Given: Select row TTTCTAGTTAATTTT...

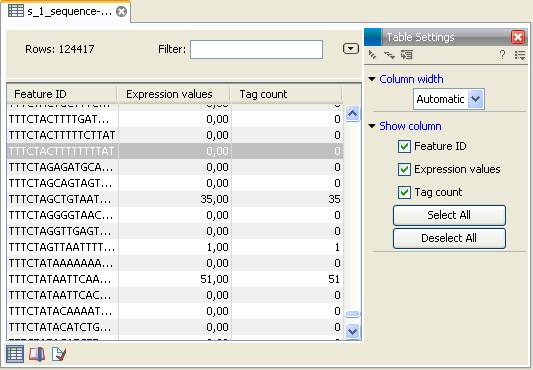Looking at the screenshot, I should [x=175, y=247].
